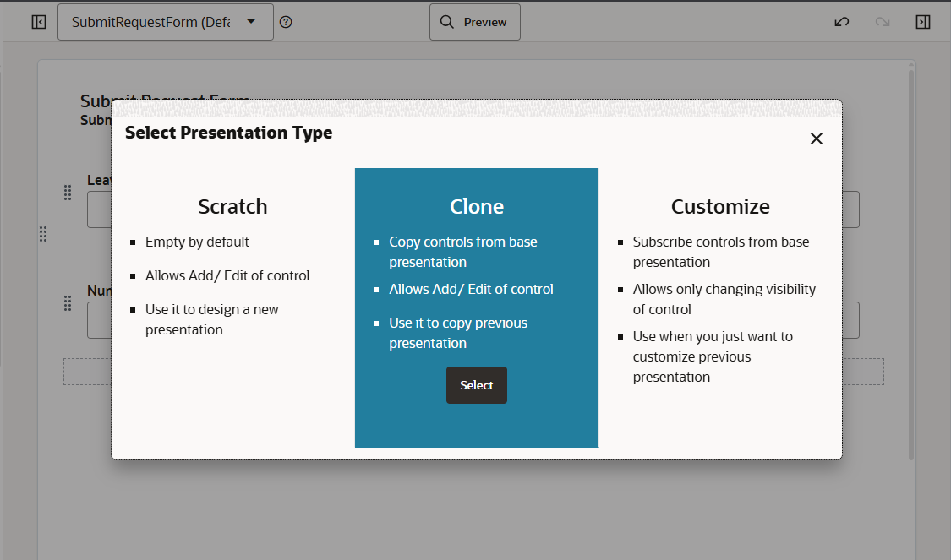This screenshot has width=951, height=560.
Task: Click the outer form section drag handle
Action: click(x=43, y=234)
